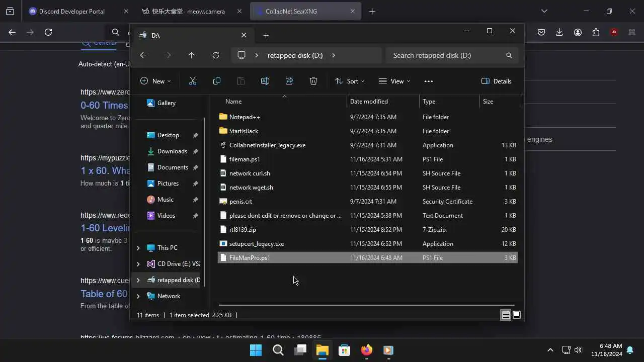Expand retapped disk tree node in sidebar
The image size is (644, 362).
click(x=138, y=280)
